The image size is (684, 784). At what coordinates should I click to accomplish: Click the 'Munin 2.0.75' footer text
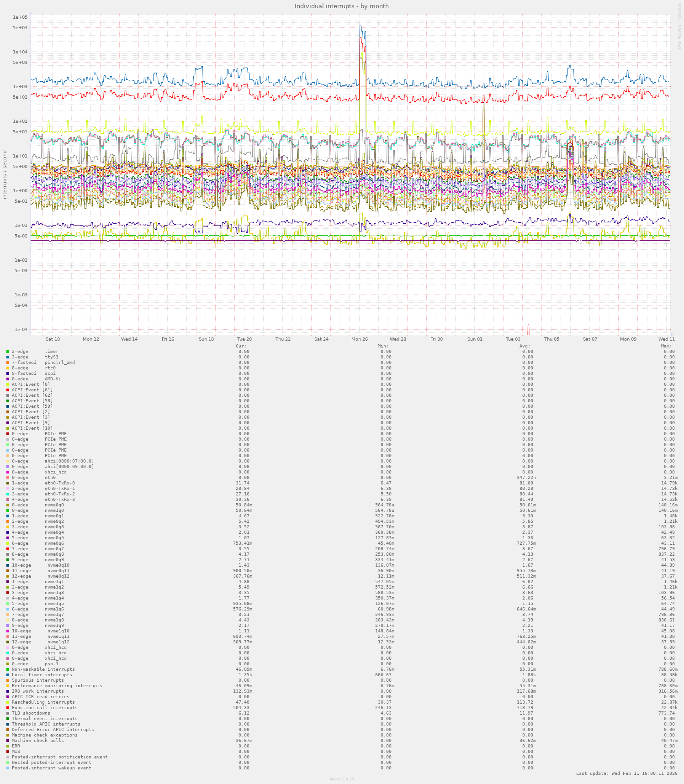[x=342, y=779]
